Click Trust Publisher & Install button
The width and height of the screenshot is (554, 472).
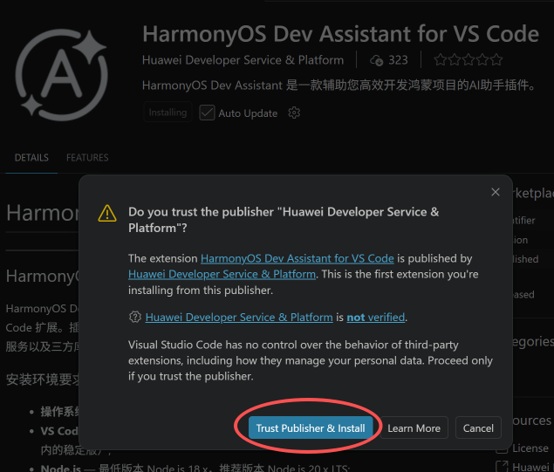coord(311,428)
